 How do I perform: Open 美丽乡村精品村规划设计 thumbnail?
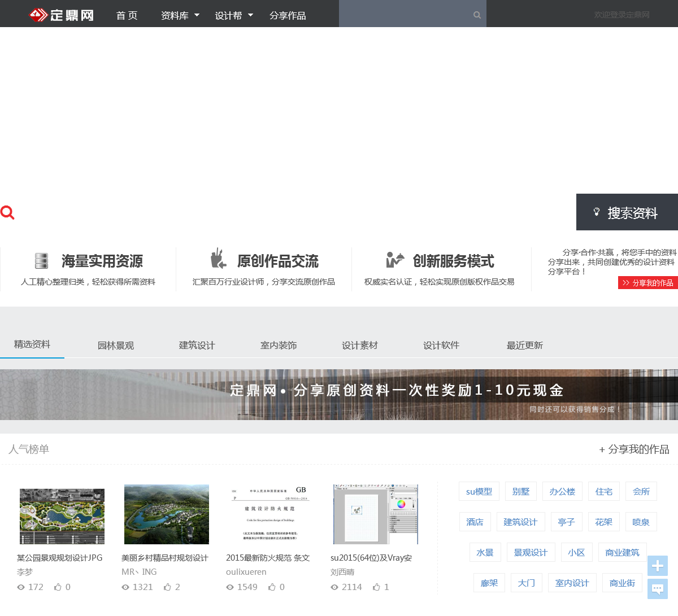pos(167,514)
